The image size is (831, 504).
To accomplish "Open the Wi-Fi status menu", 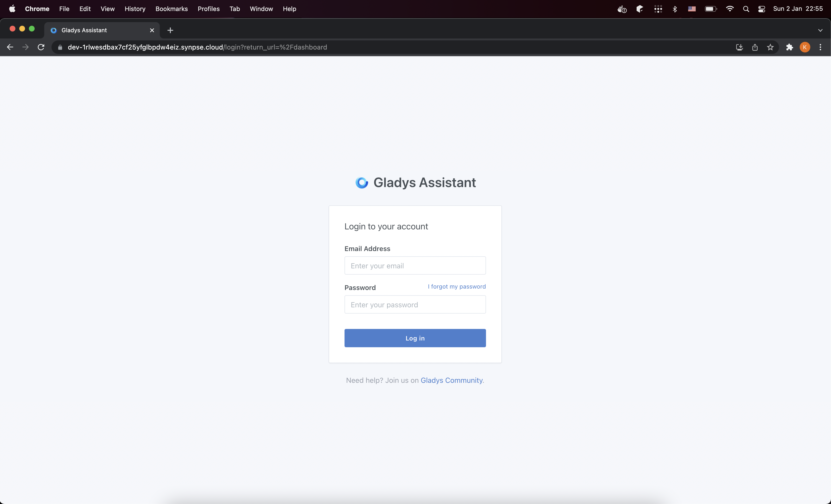I will (729, 9).
